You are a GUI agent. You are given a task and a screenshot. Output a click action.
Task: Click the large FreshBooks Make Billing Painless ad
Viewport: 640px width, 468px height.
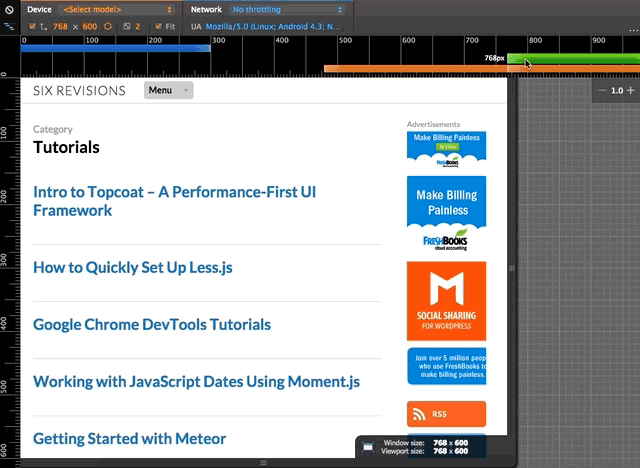pos(446,214)
